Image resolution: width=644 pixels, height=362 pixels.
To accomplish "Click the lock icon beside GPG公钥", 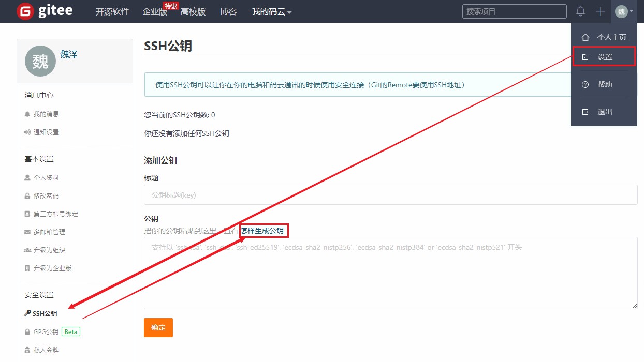I will (x=27, y=331).
